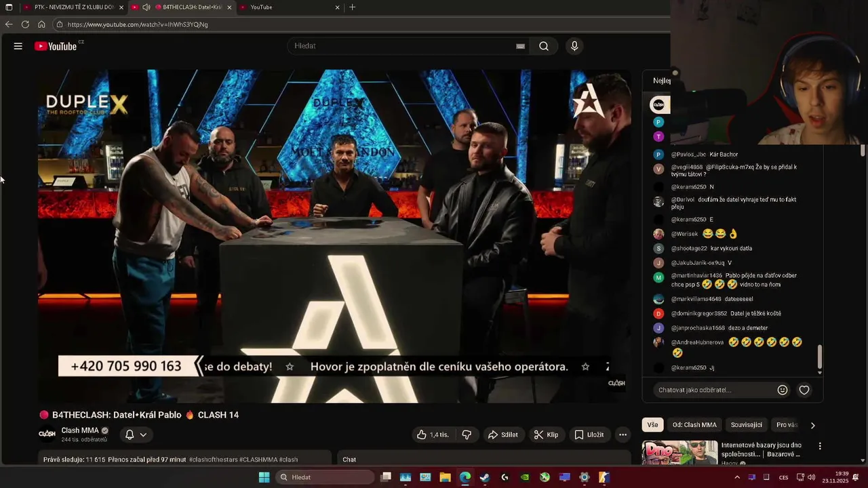
Task: Open the Clash MMA channel avatar
Action: click(47, 434)
